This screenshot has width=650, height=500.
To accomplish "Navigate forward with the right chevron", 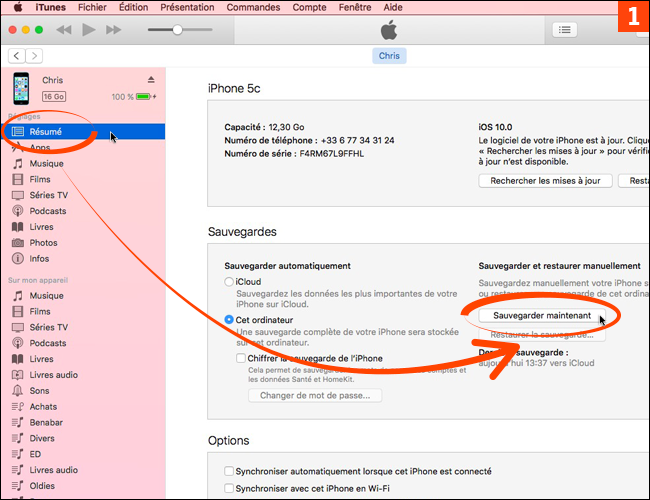I will [x=35, y=56].
